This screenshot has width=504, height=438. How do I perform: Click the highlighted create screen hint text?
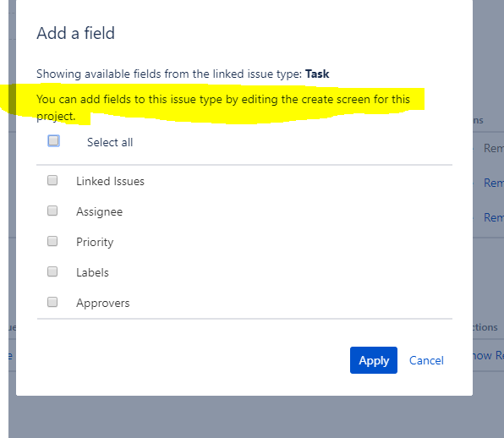click(x=223, y=107)
